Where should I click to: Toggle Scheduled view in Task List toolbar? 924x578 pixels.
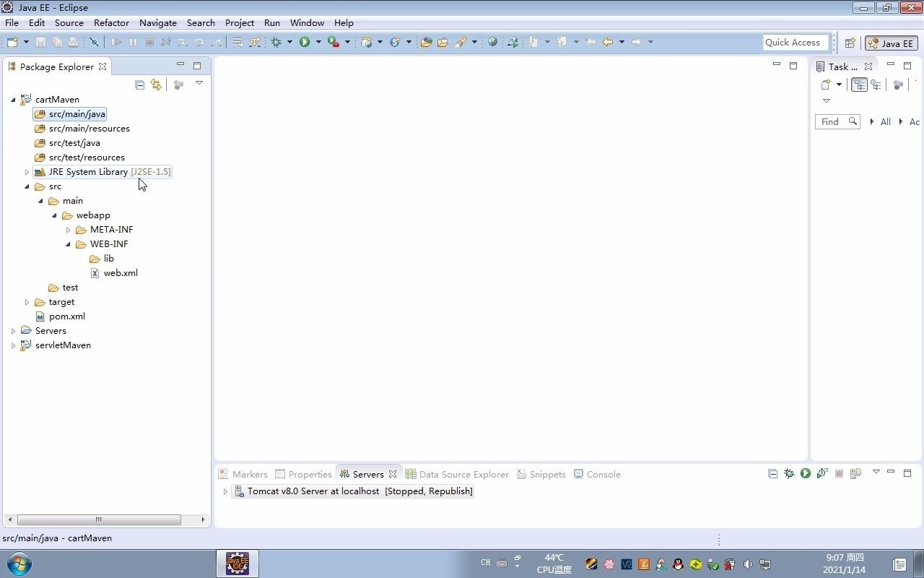876,85
